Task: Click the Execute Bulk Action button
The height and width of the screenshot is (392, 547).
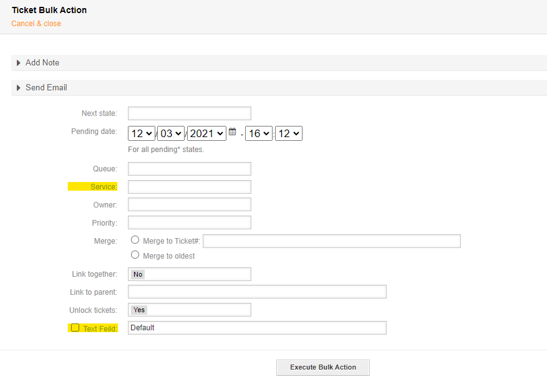Action: pyautogui.click(x=322, y=368)
